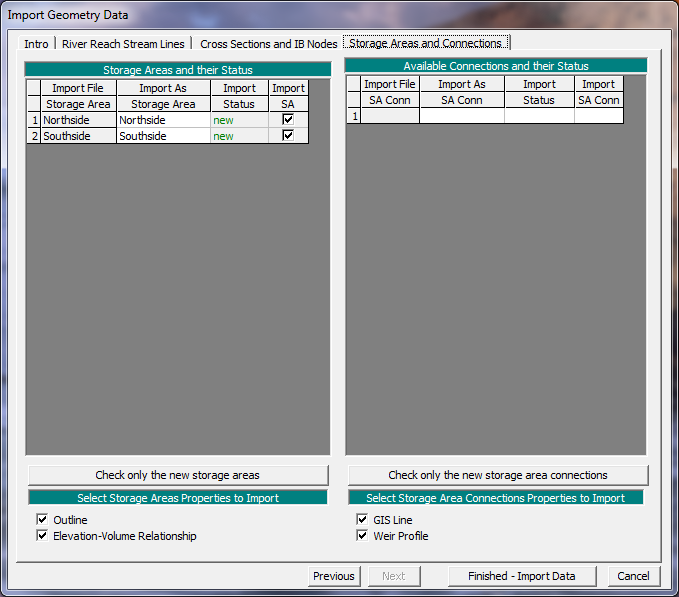
Task: Toggle the Weir Profile checkbox
Action: pos(362,536)
